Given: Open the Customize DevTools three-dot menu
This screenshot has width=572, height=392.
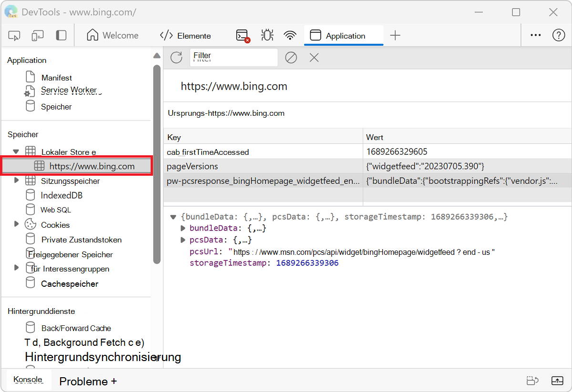Looking at the screenshot, I should [536, 35].
